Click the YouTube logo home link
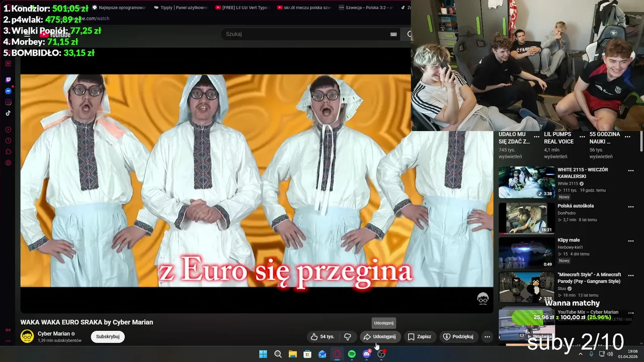This screenshot has height=362, width=644. 55,34
